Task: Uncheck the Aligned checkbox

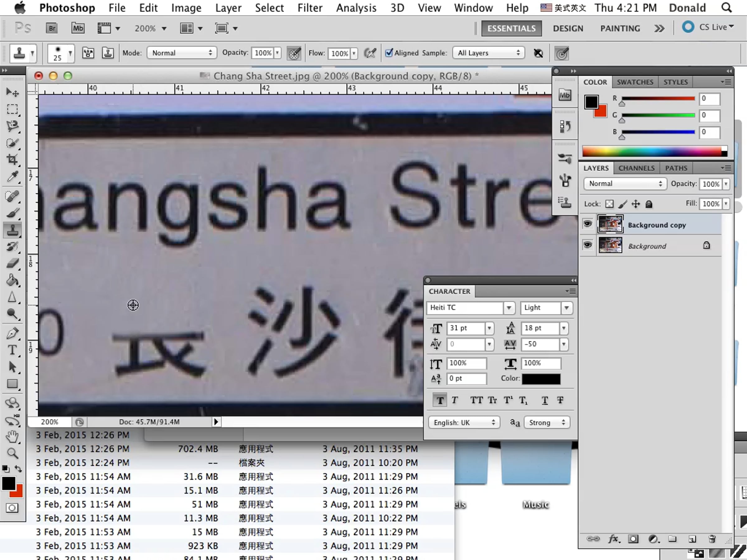Action: (x=389, y=53)
